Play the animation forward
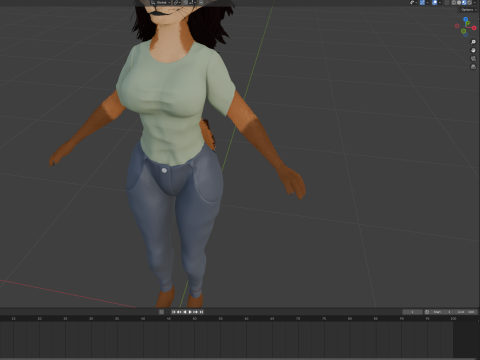 190,312
